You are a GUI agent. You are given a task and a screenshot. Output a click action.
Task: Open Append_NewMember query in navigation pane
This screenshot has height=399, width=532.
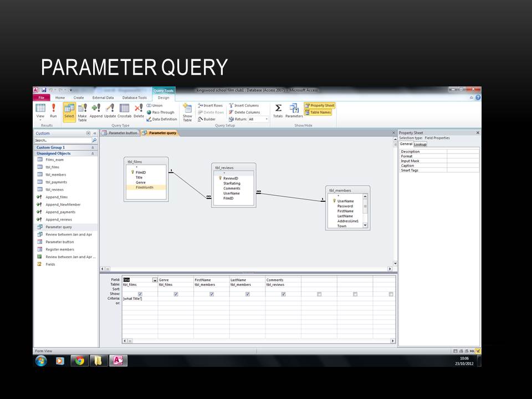[63, 204]
